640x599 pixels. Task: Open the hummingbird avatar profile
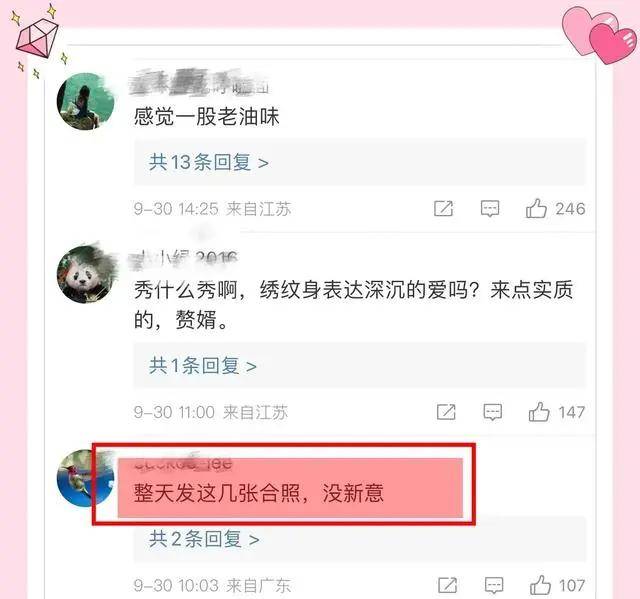[84, 478]
